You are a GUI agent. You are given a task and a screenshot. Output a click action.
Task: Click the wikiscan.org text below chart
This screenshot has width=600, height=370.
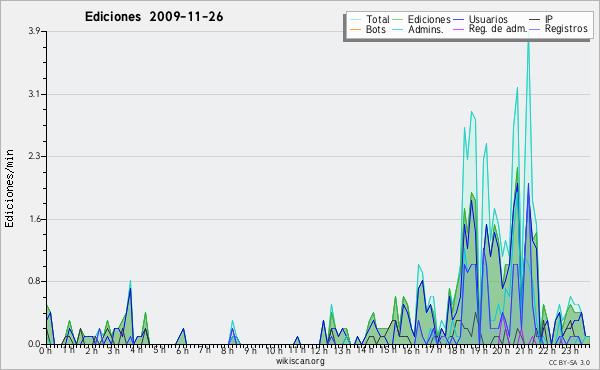tap(300, 361)
